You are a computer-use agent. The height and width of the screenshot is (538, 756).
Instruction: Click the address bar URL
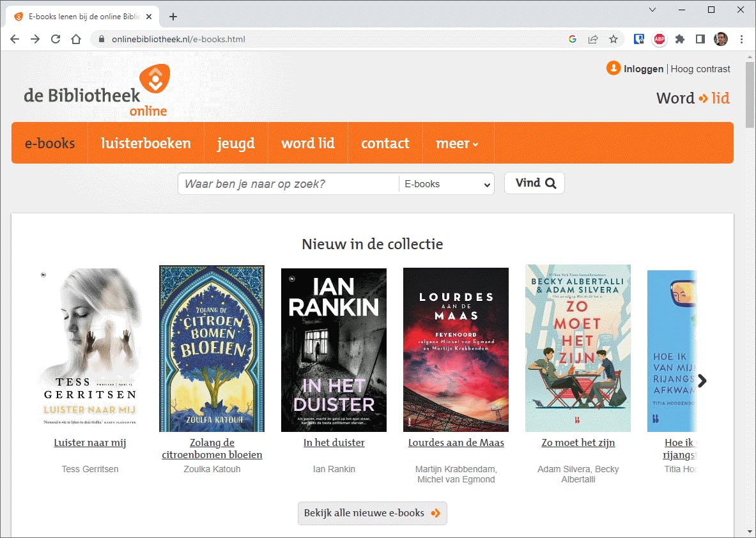[x=178, y=39]
